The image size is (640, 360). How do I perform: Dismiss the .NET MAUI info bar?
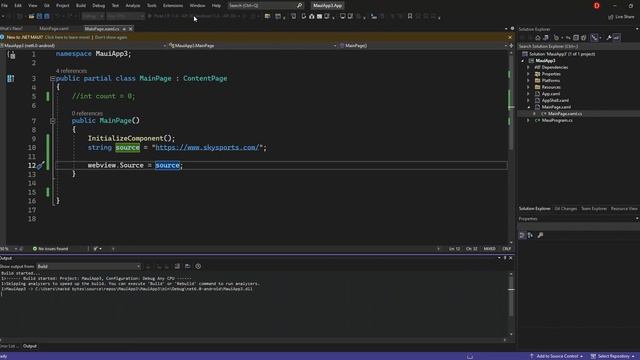point(510,37)
